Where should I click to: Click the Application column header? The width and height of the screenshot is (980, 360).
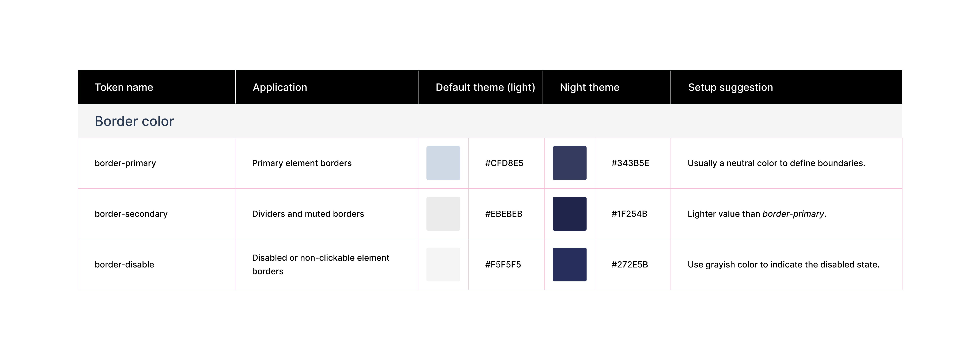pyautogui.click(x=280, y=87)
